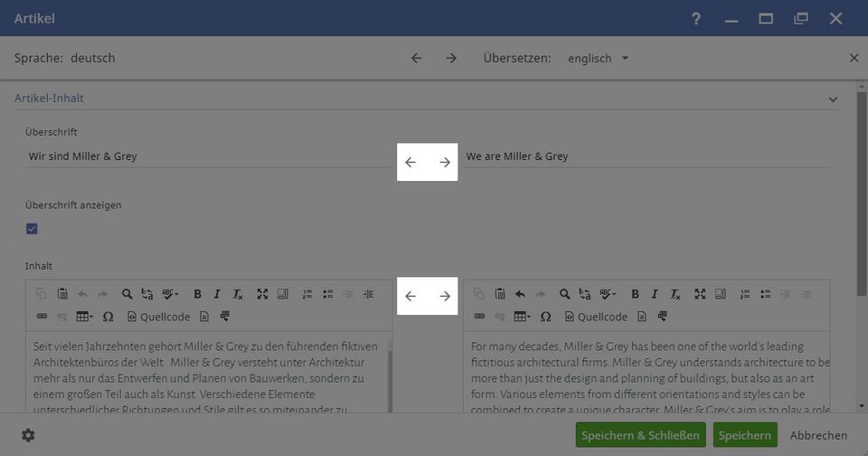Insert link in the German editor

coord(41,317)
